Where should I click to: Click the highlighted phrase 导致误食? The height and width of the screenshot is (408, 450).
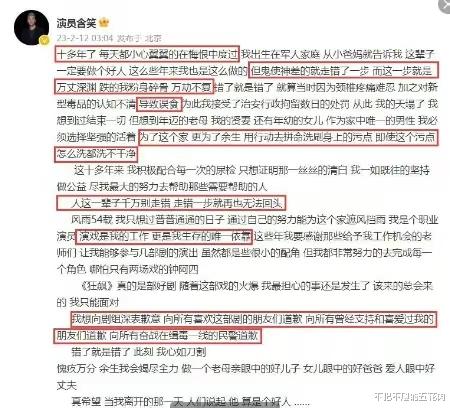[x=159, y=104]
